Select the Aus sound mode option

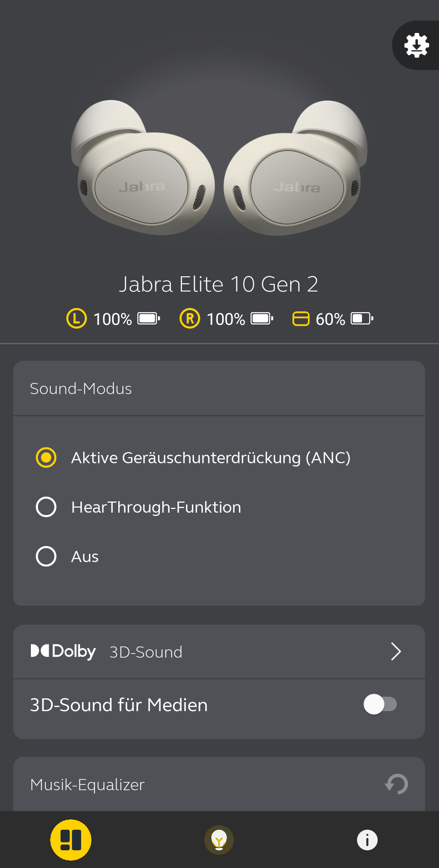[46, 556]
